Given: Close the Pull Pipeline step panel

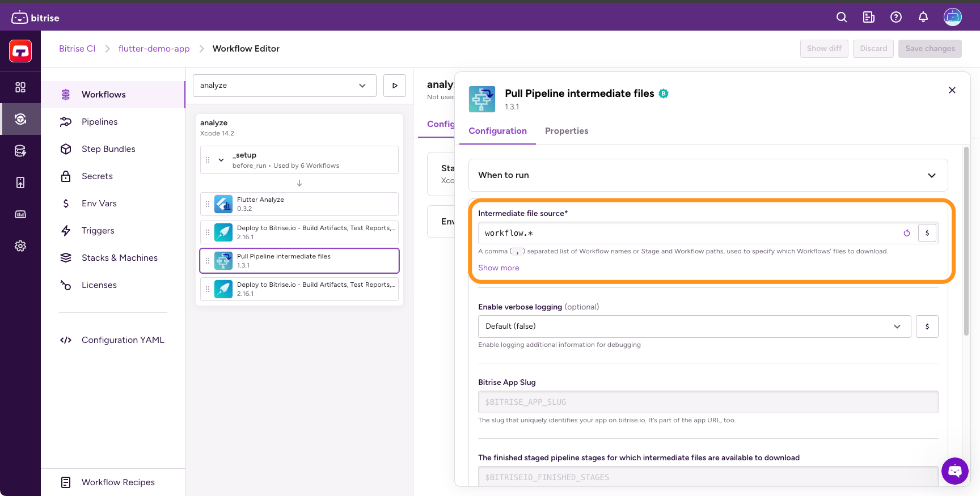Looking at the screenshot, I should point(952,90).
